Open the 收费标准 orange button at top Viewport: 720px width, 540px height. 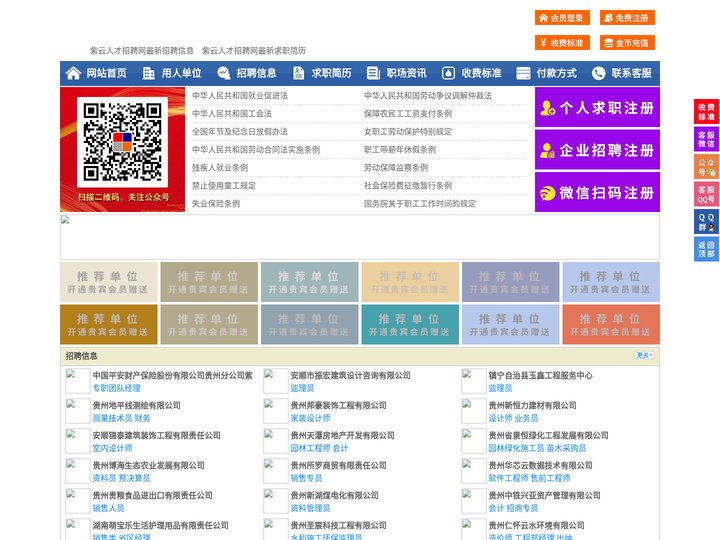(x=562, y=43)
